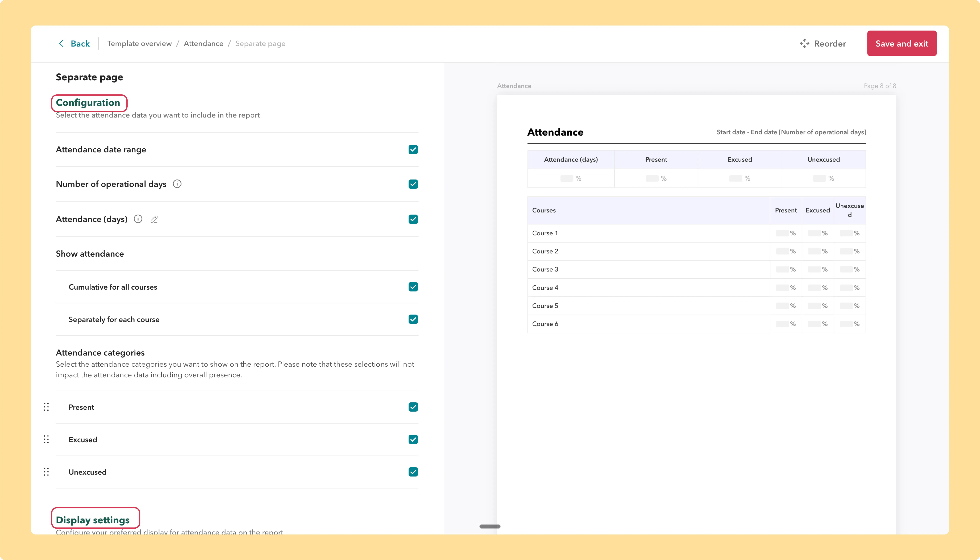980x560 pixels.
Task: Click the Page 8 of 8 indicator
Action: (880, 86)
